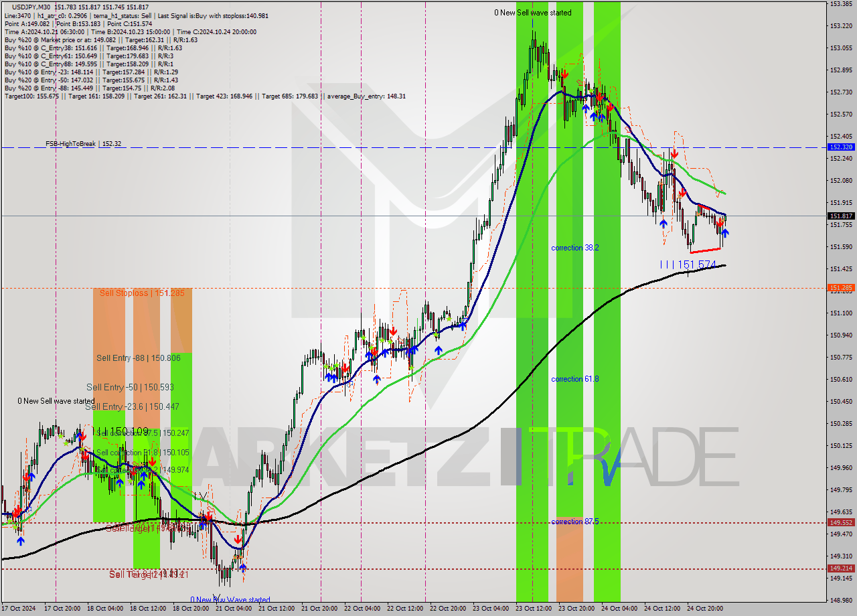Click the 152.730 price axis label
The image size is (857, 616).
tap(841, 92)
